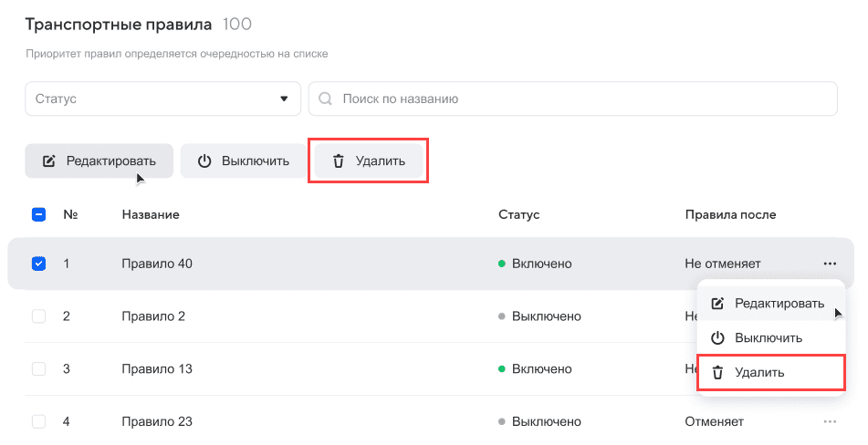Open the three-dots menu for Правило 40
868x445 pixels.
(x=830, y=264)
